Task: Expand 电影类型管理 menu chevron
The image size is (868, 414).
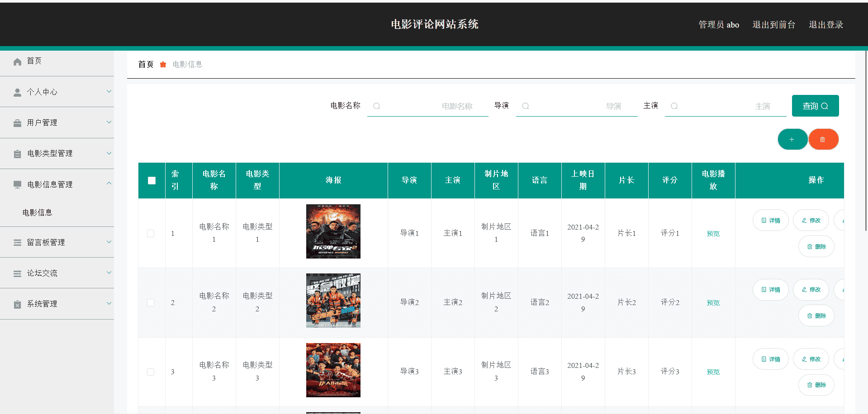Action: 109,153
